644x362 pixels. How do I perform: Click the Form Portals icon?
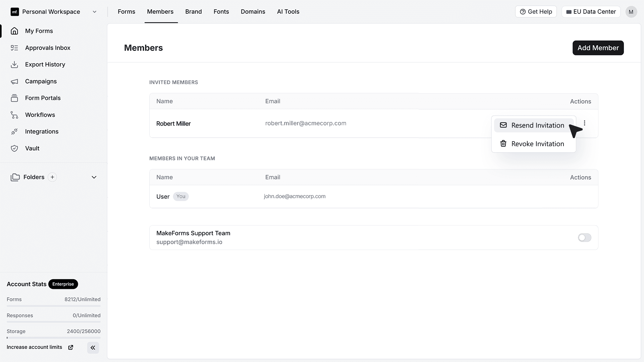point(14,98)
